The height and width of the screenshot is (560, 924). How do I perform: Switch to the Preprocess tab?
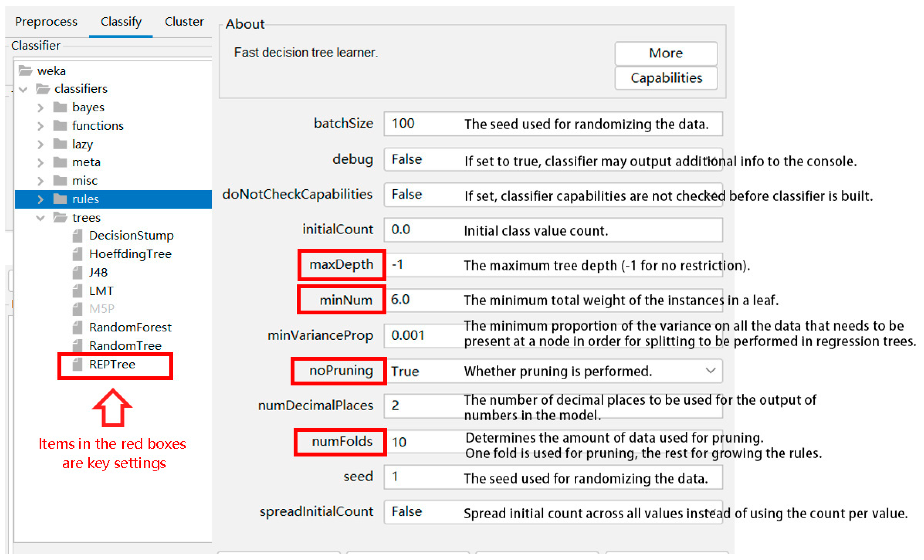tap(46, 22)
